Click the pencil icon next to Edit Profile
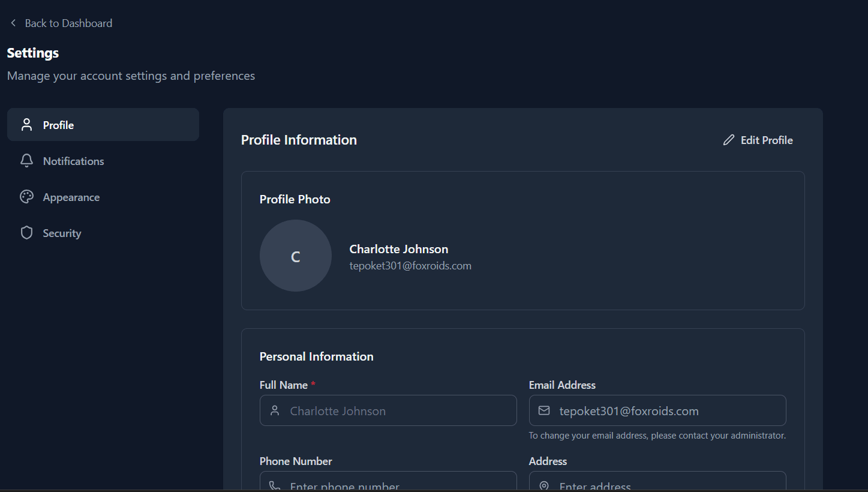The image size is (868, 492). [x=728, y=140]
